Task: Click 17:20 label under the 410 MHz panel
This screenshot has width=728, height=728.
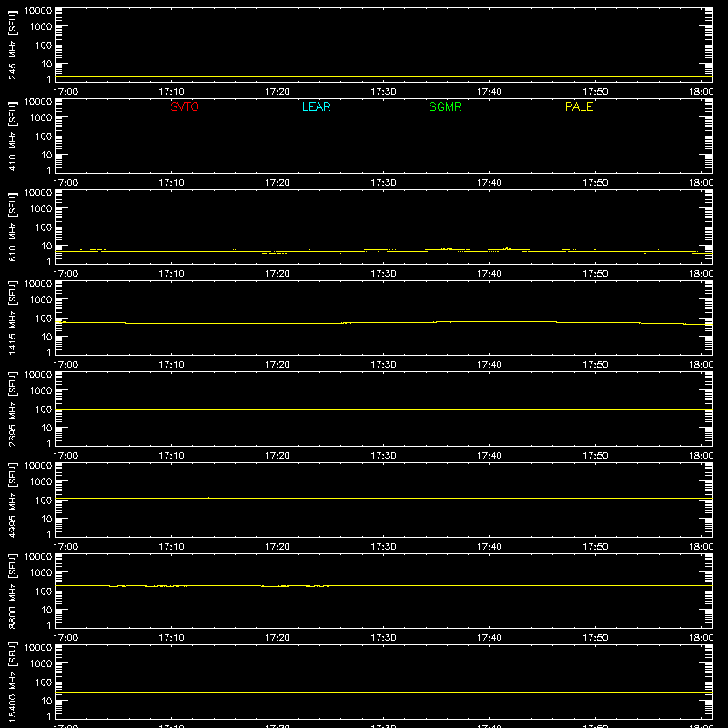Action: pyautogui.click(x=278, y=183)
